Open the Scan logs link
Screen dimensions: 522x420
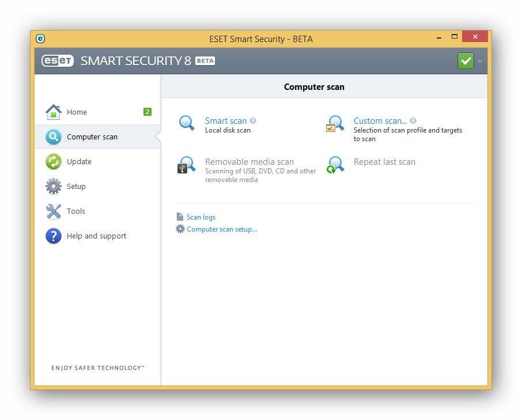(201, 217)
